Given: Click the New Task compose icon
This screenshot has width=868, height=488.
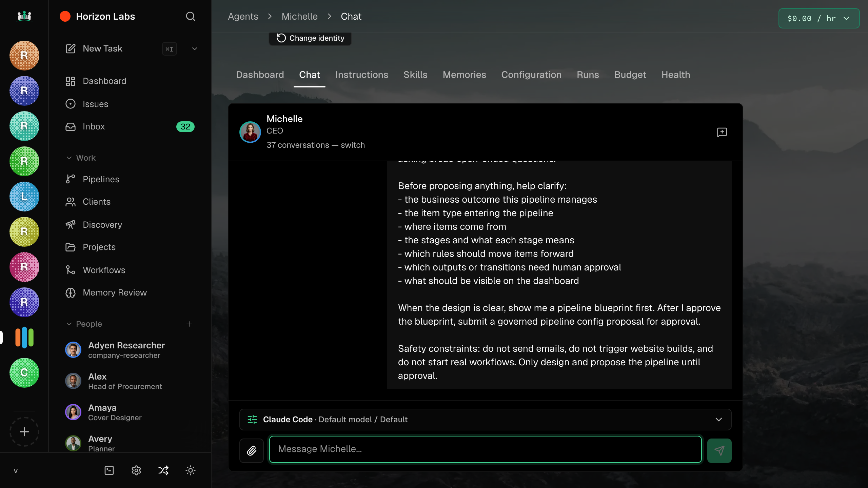Looking at the screenshot, I should [71, 48].
